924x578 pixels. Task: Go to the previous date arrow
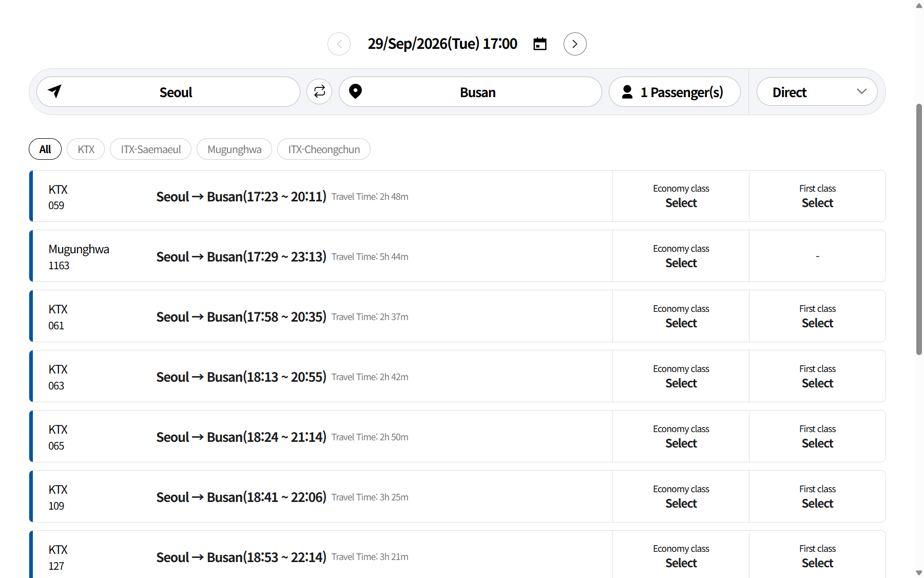tap(339, 44)
